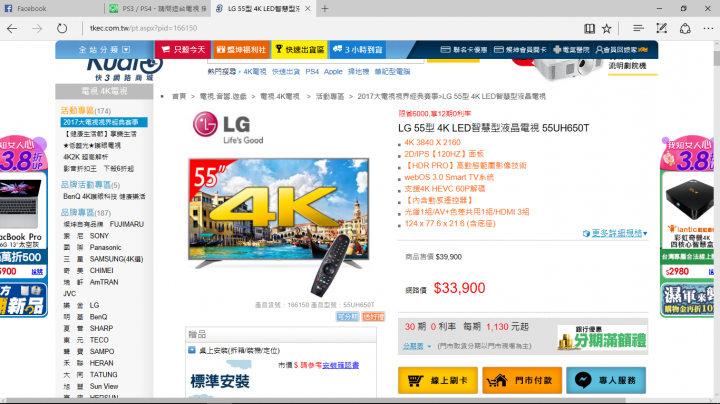Open a new browser tab
The width and height of the screenshot is (720, 404).
point(325,8)
